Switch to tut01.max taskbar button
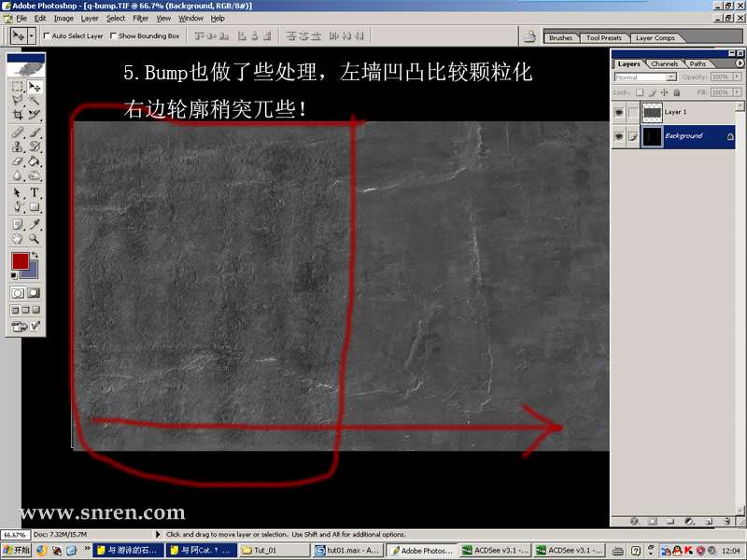747x560 pixels. click(x=346, y=551)
